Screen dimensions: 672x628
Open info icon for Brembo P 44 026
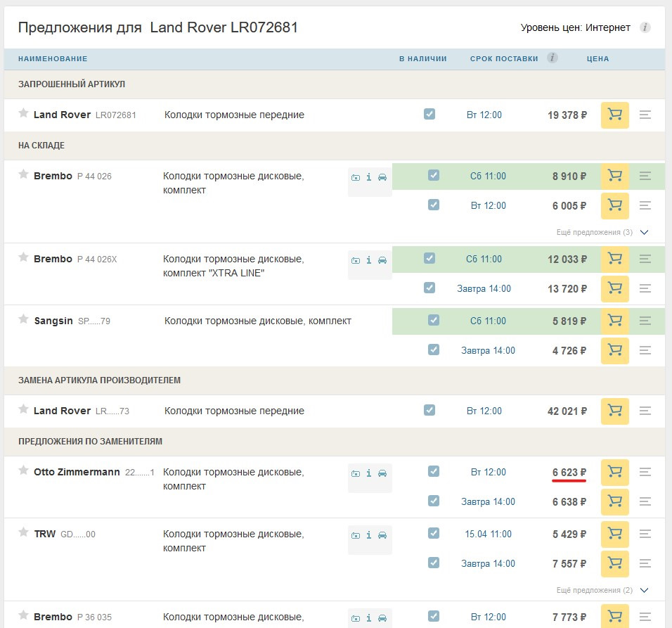[x=368, y=177]
